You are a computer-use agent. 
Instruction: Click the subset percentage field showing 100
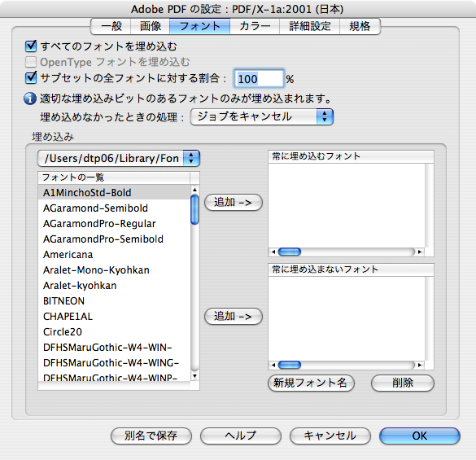coord(259,79)
